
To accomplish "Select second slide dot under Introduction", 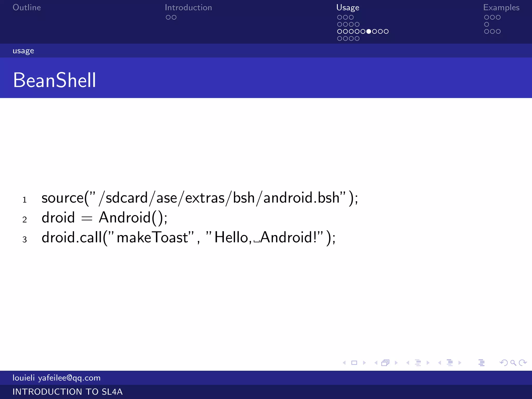I will (x=174, y=17).
